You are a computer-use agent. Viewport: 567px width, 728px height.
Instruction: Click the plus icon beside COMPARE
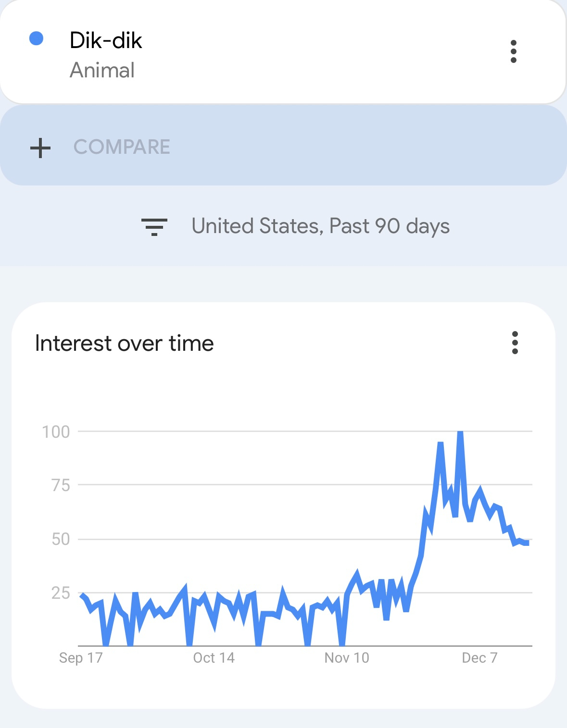click(40, 148)
